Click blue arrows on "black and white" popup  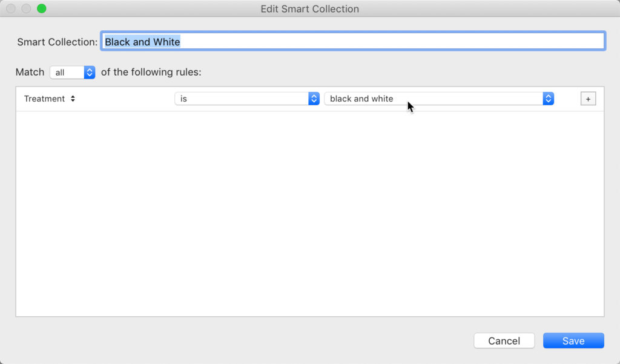[548, 99]
